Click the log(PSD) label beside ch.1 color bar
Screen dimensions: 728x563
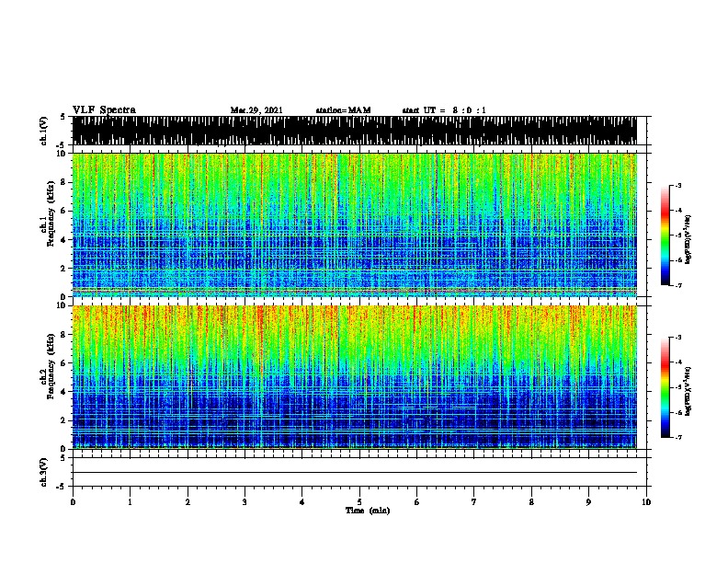[x=688, y=239]
